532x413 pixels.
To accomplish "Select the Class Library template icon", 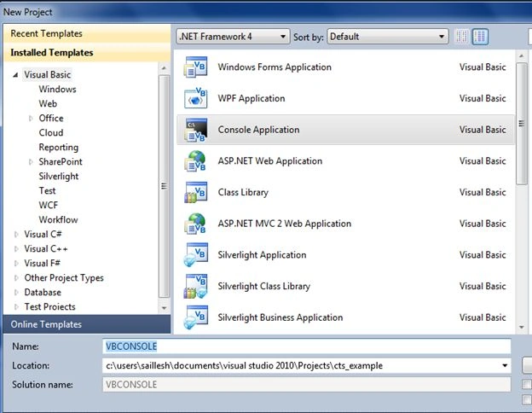I will (x=195, y=192).
